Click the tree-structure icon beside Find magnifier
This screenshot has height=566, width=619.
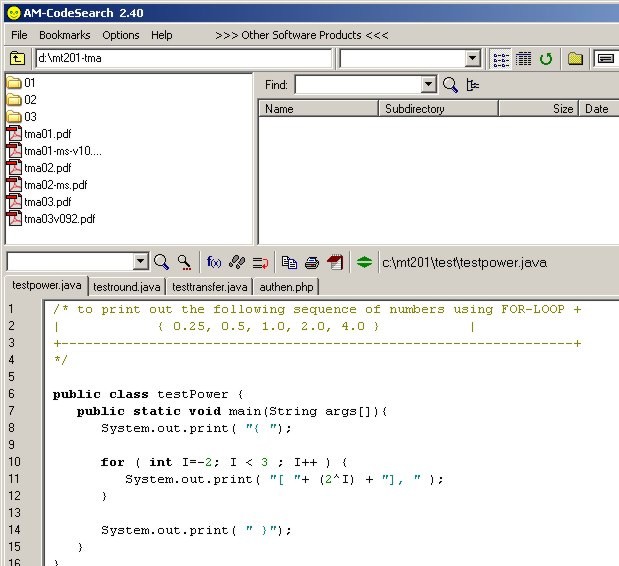[473, 84]
